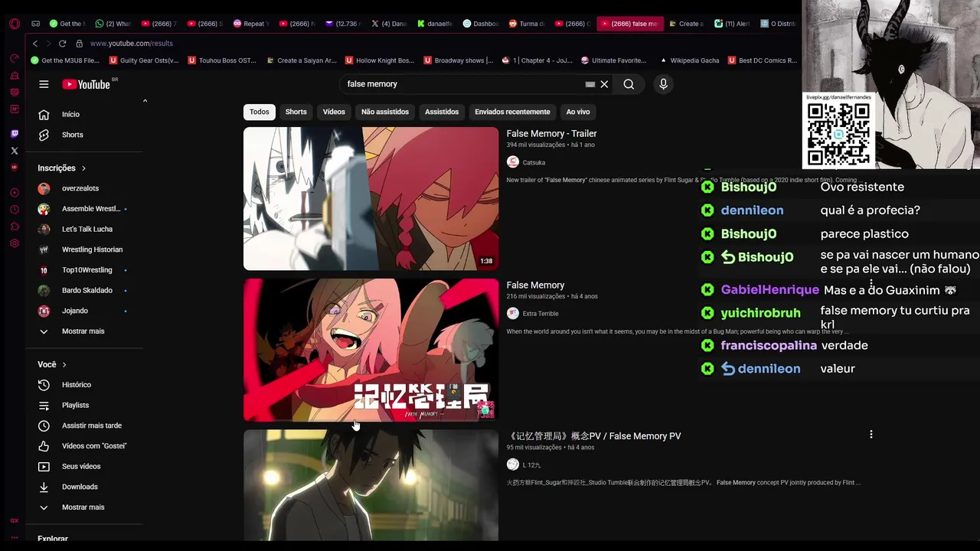Open the YouTube hamburger guide menu
Screen dimensions: 980x551
[44, 84]
